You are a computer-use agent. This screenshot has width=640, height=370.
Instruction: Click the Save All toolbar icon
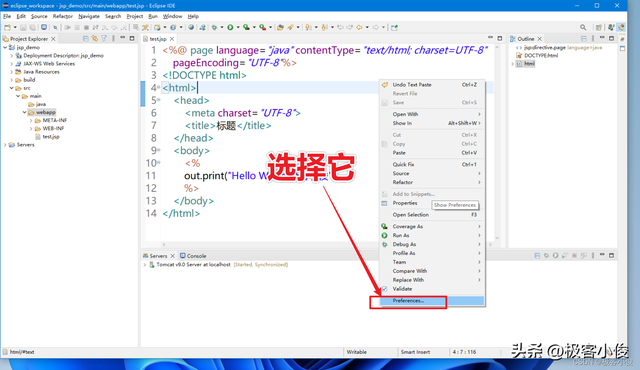pyautogui.click(x=32, y=27)
